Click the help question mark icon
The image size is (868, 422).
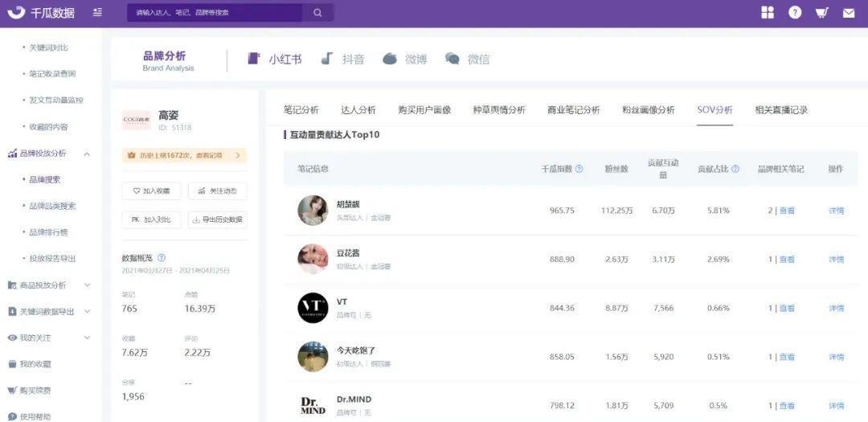(795, 13)
